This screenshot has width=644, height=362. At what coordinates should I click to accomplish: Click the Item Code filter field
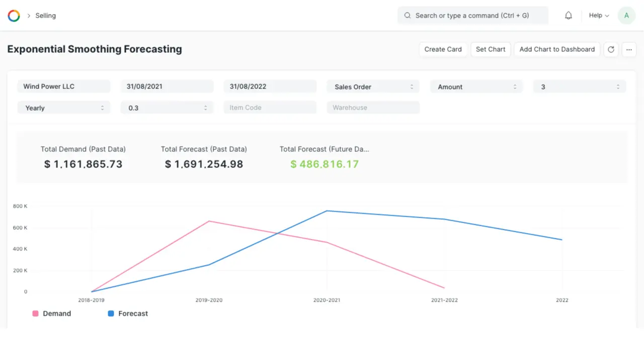tap(270, 108)
